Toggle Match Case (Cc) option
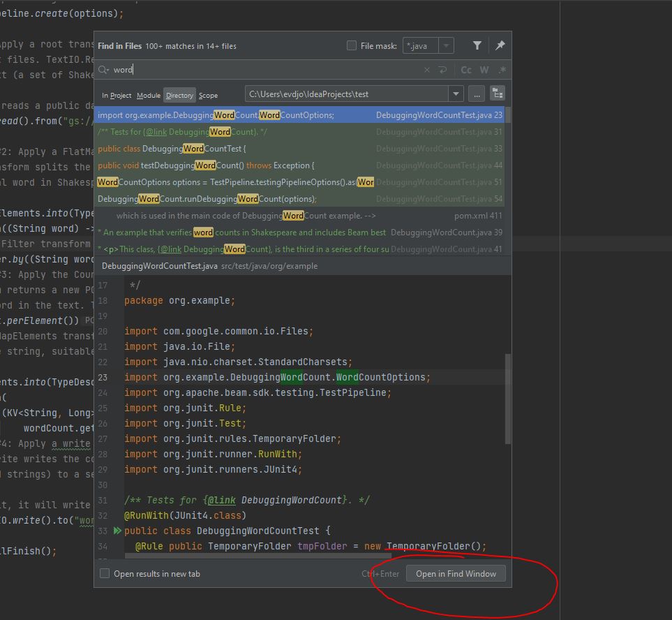 [466, 70]
